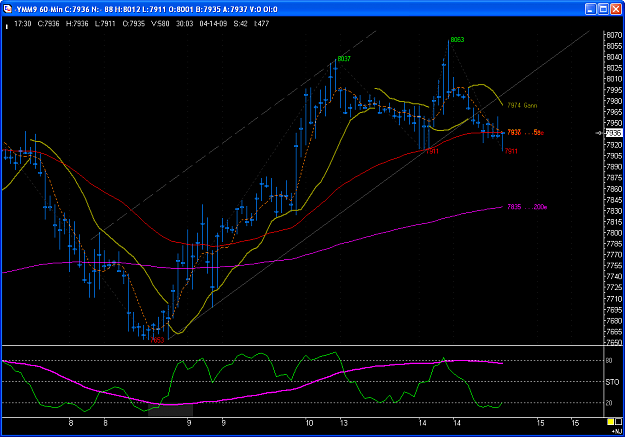Viewport: 625px width, 437px height.
Task: Click the 7890 price axis label
Action: click(x=614, y=167)
